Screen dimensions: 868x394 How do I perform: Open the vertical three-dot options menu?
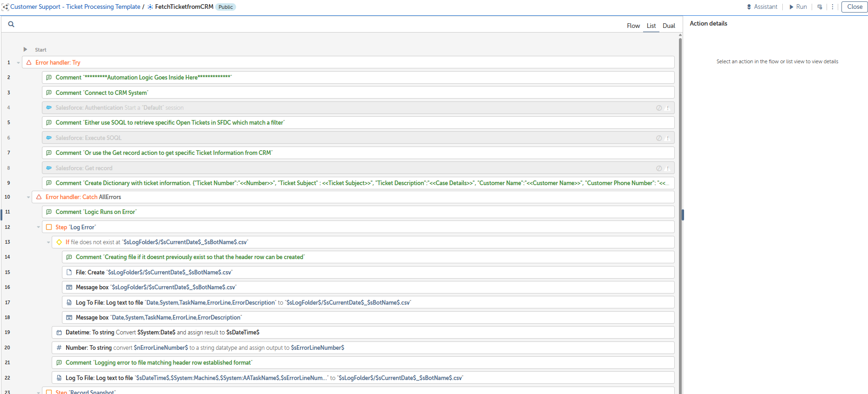coord(833,7)
